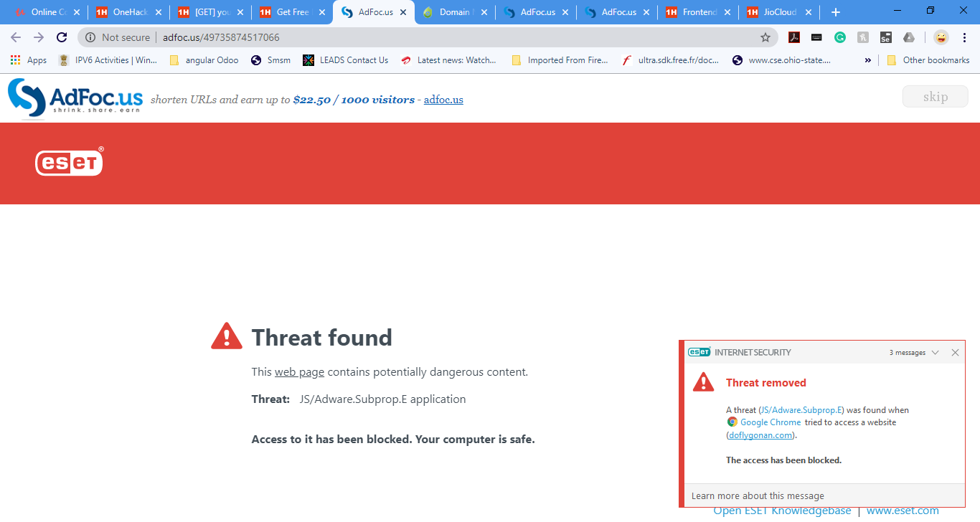Open the Adobe Acrobat extension
The image size is (980, 522).
794,37
